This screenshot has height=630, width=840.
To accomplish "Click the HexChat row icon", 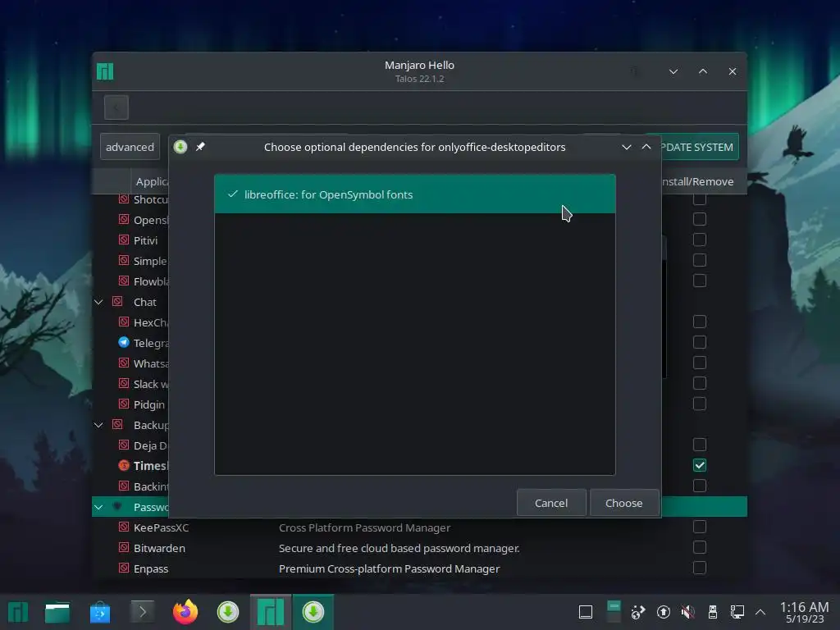I will tap(124, 322).
